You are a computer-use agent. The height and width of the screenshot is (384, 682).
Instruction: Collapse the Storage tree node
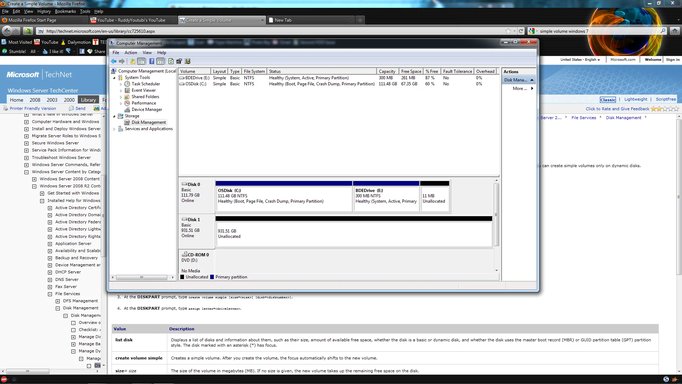coord(114,116)
